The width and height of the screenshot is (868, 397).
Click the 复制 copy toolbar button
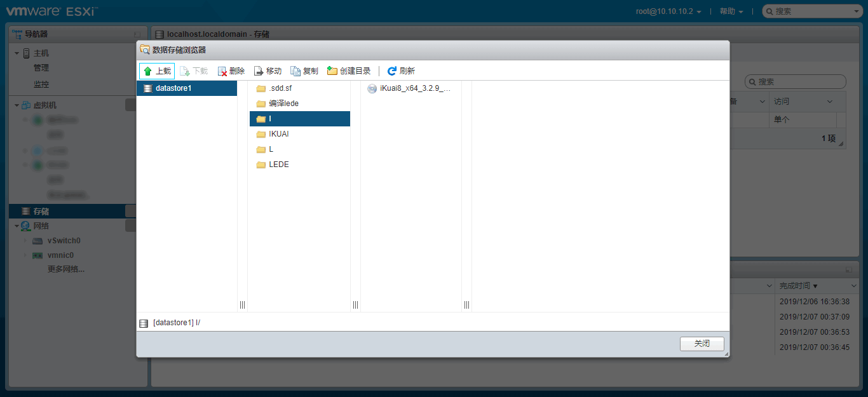(x=304, y=71)
